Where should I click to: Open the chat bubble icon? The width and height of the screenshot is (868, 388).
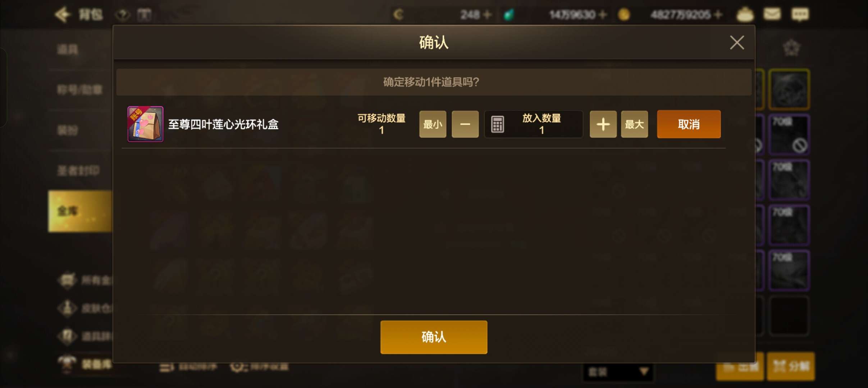[800, 14]
